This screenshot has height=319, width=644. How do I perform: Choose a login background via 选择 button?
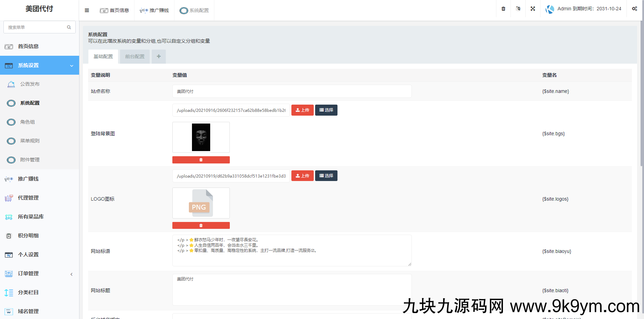pyautogui.click(x=326, y=110)
